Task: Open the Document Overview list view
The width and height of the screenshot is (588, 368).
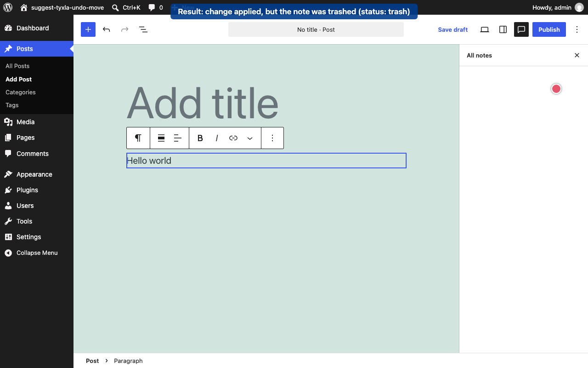Action: 143,29
